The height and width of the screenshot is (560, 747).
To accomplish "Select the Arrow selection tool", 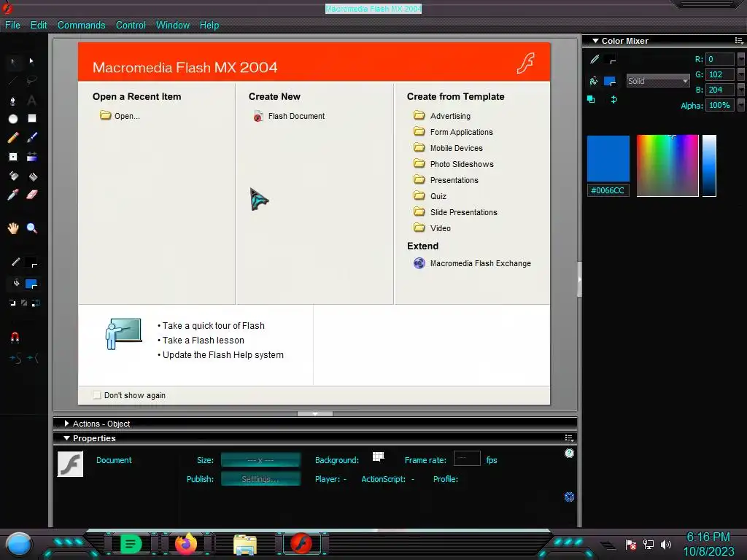I will [x=13, y=61].
